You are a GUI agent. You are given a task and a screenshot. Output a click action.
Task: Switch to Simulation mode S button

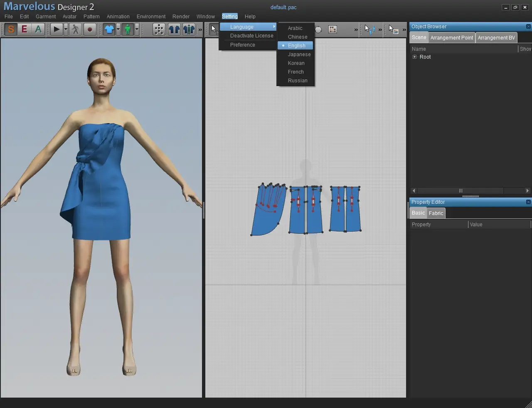click(11, 29)
